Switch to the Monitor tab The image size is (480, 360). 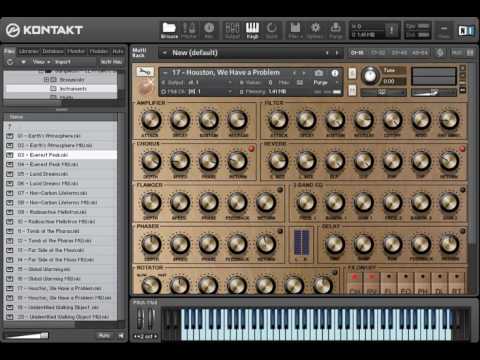pos(76,51)
